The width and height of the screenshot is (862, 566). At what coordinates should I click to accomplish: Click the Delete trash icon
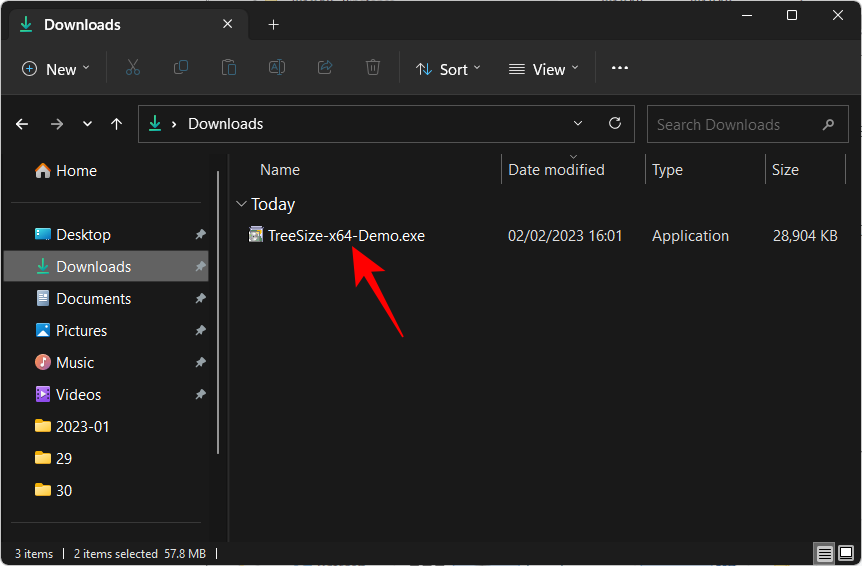coord(373,68)
